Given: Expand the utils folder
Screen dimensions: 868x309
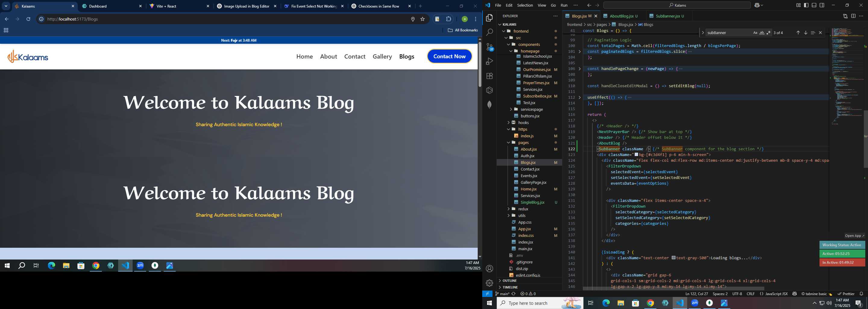Looking at the screenshot, I should point(508,215).
